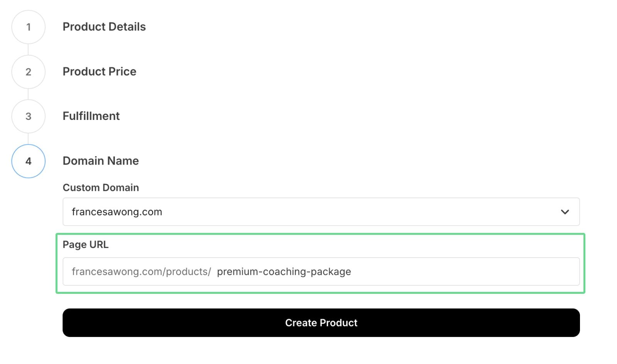Focus empty area right of the Page URL slug
617x364 pixels.
[463, 271]
